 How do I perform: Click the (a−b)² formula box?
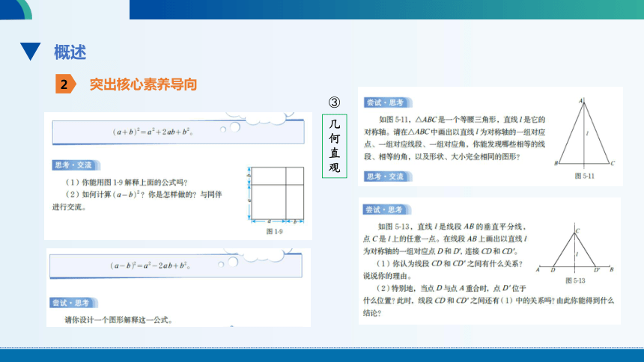tap(176, 266)
